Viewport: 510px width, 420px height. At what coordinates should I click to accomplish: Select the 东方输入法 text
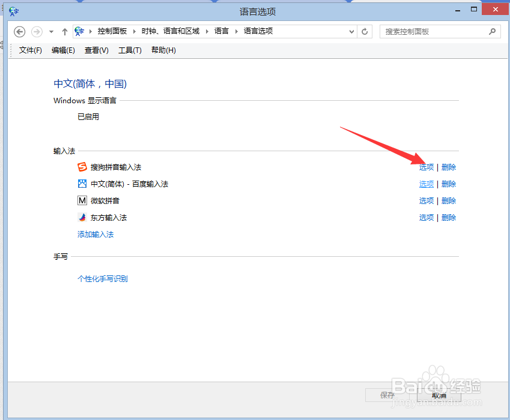coord(109,218)
